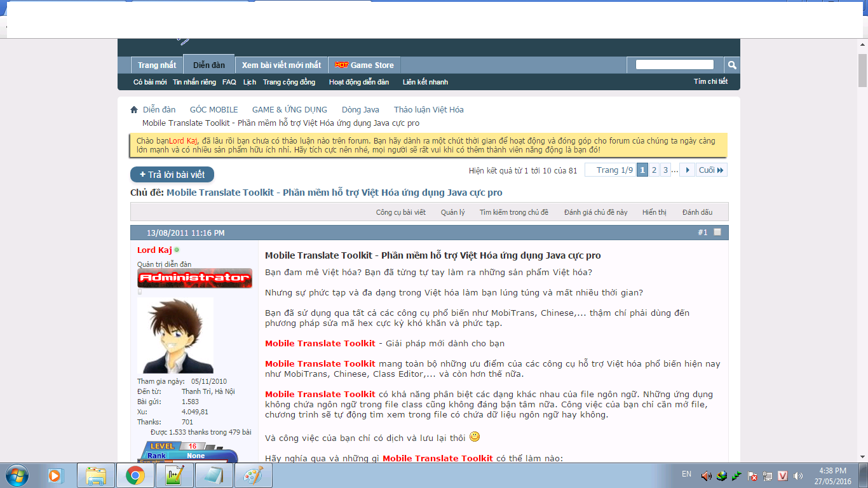The image size is (868, 488).
Task: Launch Paint from the taskbar
Action: (x=253, y=475)
